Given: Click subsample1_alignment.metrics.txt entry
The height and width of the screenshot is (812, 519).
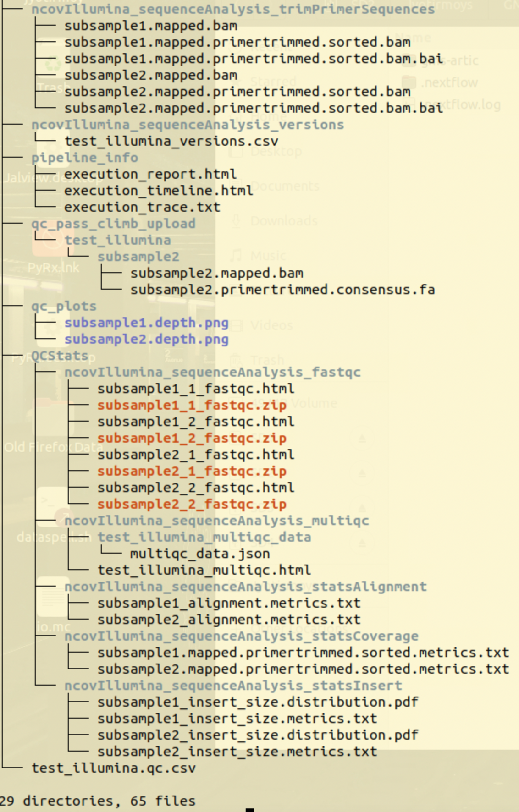Looking at the screenshot, I should coord(229,603).
